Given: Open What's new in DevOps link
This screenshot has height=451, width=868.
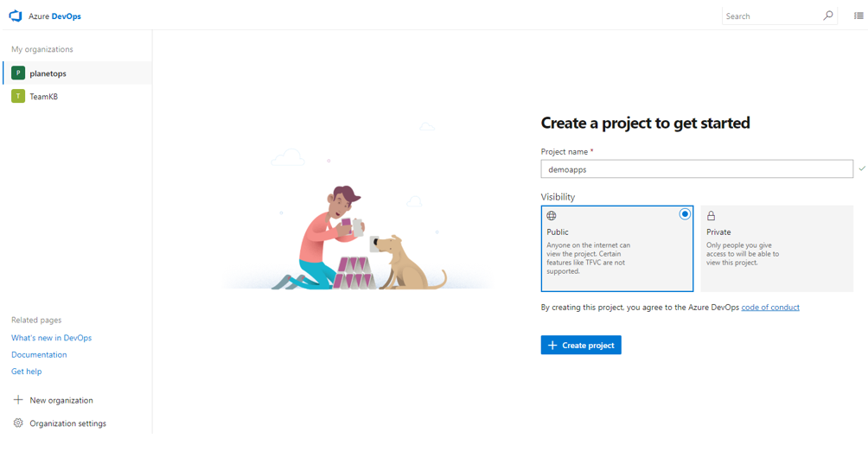Looking at the screenshot, I should pyautogui.click(x=52, y=338).
